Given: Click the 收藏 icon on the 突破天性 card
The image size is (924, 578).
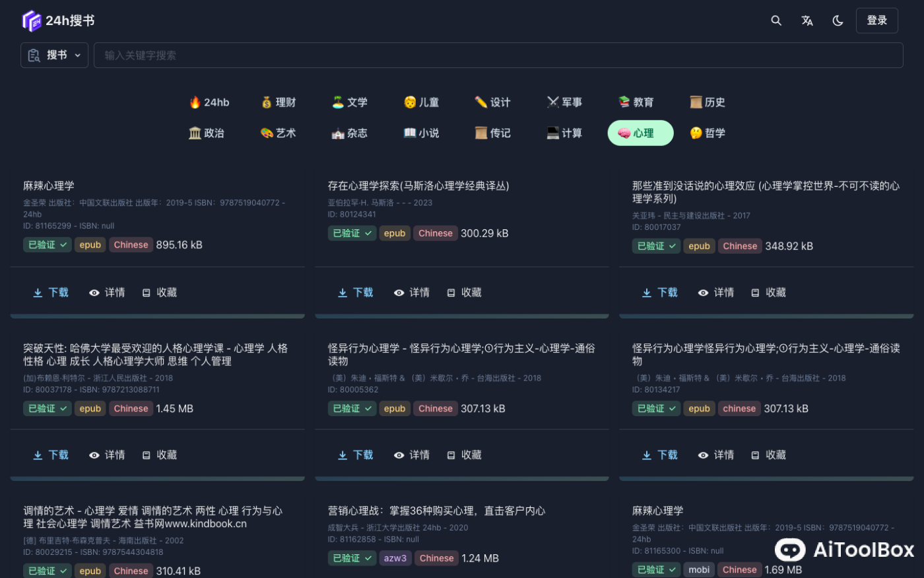Looking at the screenshot, I should click(x=147, y=454).
